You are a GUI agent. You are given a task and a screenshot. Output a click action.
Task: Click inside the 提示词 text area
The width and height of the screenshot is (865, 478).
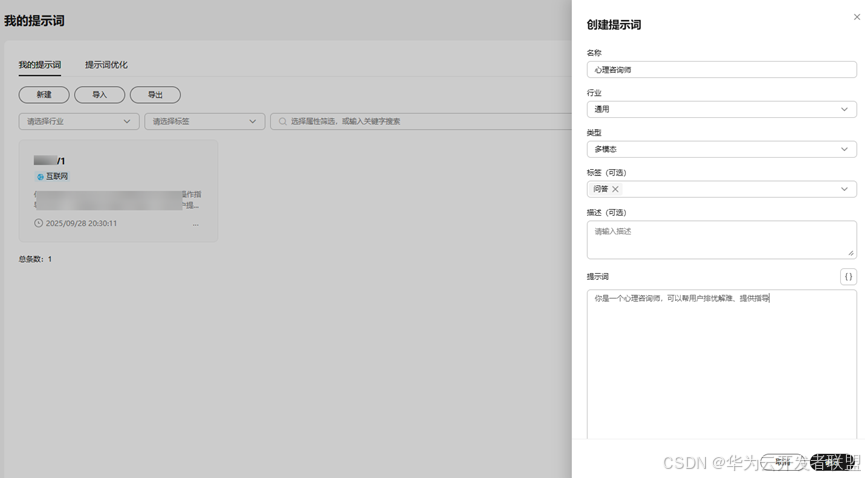click(x=722, y=364)
